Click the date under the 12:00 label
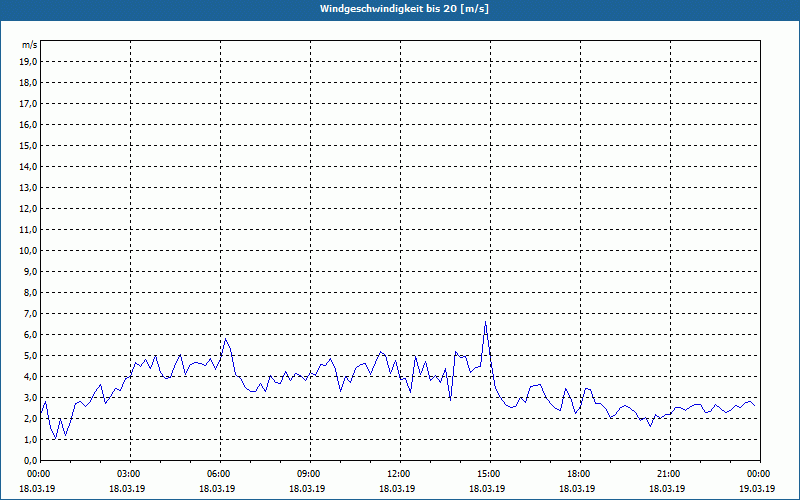 (x=397, y=489)
